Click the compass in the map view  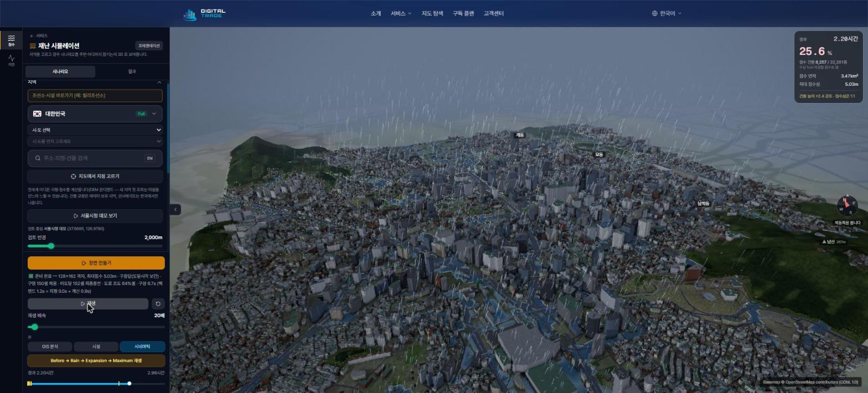point(847,206)
